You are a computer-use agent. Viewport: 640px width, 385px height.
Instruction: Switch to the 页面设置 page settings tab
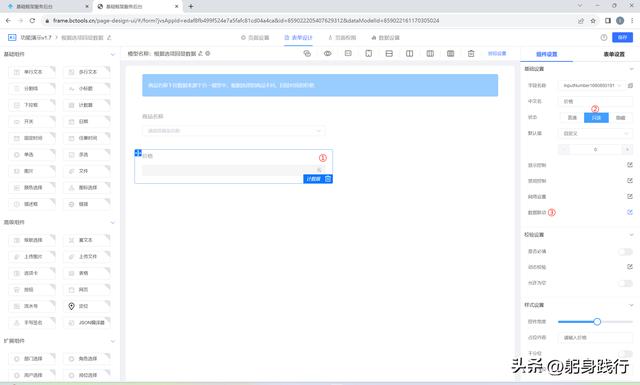[x=255, y=38]
